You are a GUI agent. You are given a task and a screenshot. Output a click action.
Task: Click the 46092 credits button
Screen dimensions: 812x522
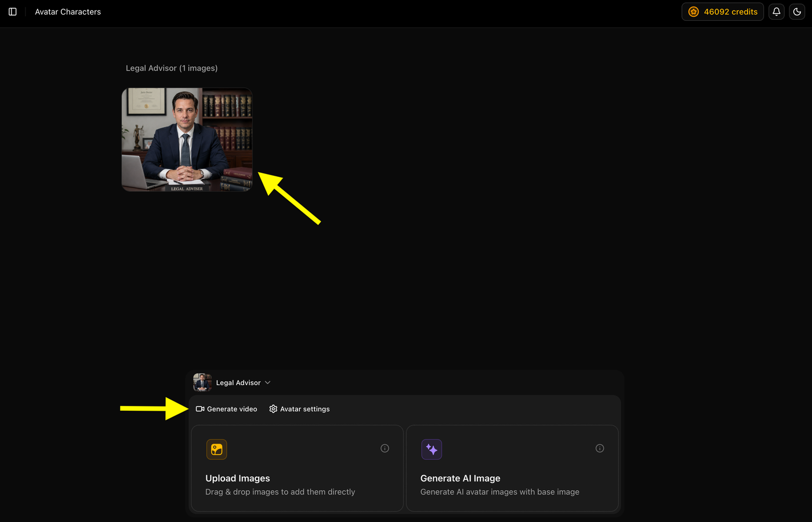[x=723, y=12]
